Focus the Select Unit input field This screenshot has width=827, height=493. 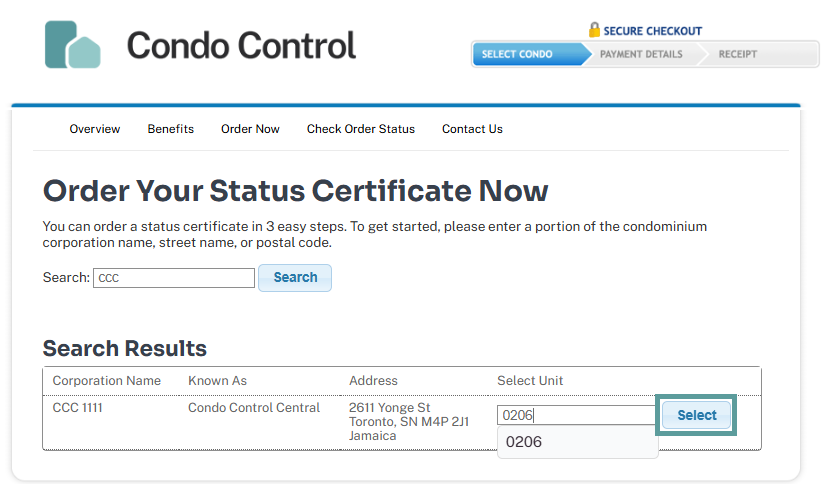(576, 415)
